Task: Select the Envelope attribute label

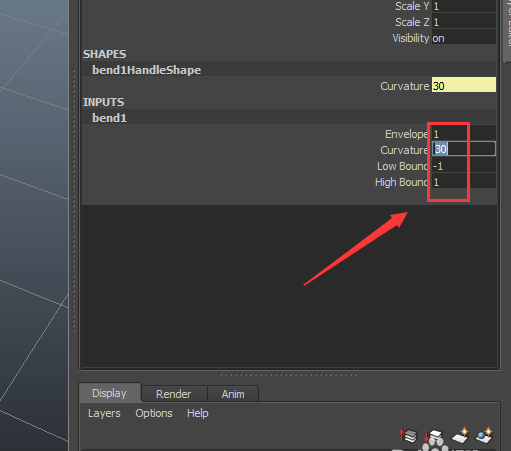Action: click(406, 134)
